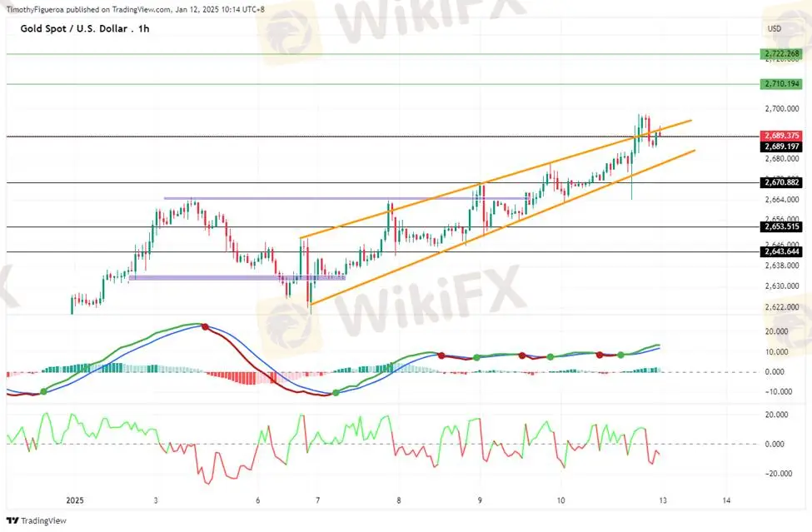Select the 2,722.268 green price label

pyautogui.click(x=781, y=53)
